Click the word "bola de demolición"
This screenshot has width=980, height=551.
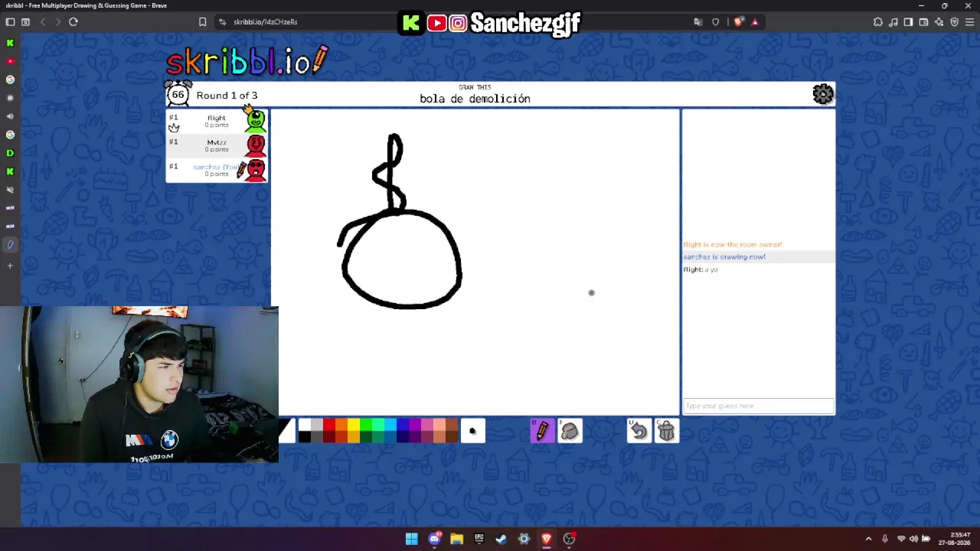475,99
